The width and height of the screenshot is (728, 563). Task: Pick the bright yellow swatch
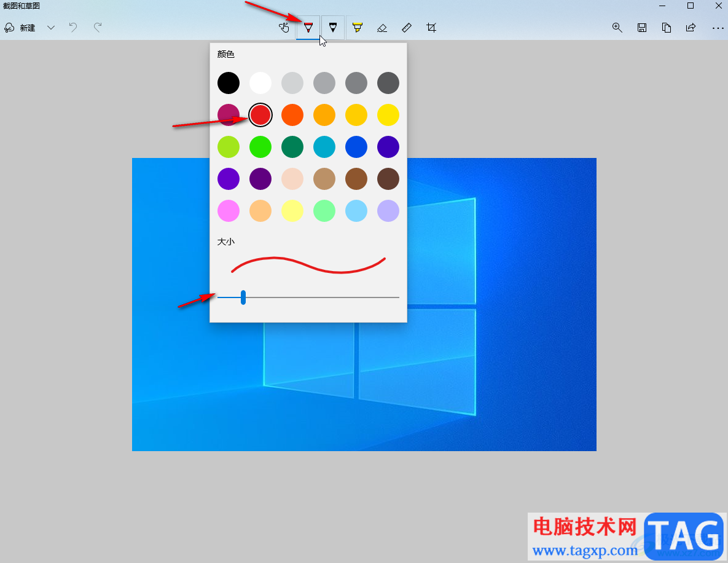click(x=388, y=115)
